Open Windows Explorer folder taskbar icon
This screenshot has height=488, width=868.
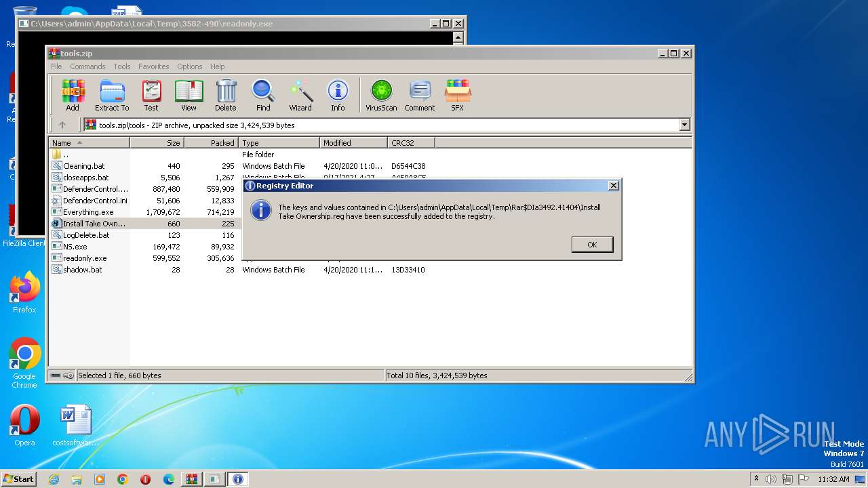coord(77,479)
